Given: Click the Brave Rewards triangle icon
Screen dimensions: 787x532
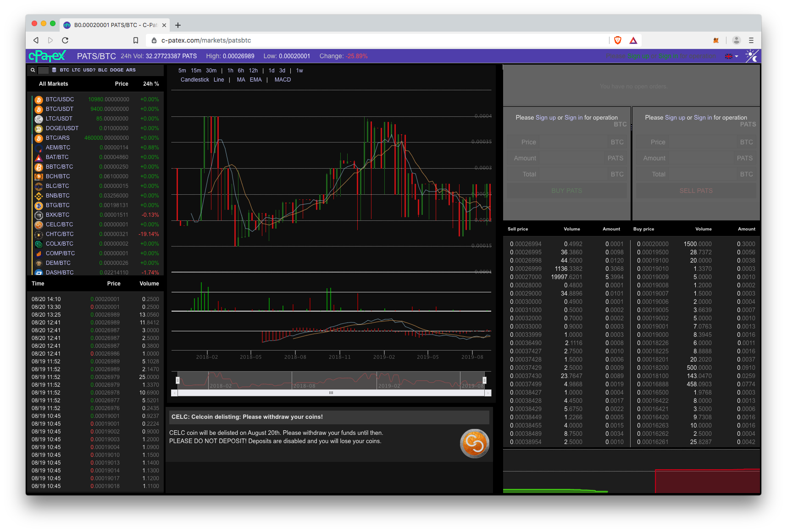Looking at the screenshot, I should (x=633, y=40).
